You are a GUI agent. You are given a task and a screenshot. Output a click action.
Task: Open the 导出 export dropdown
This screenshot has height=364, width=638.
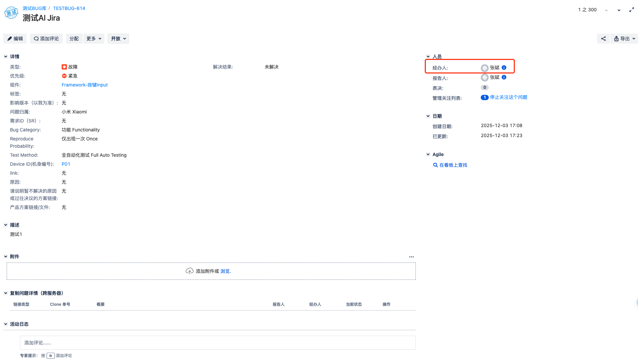pos(624,39)
